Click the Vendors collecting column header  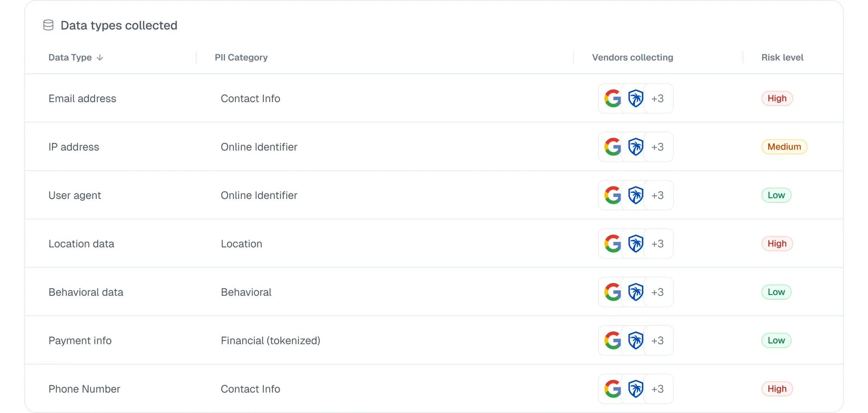(x=632, y=57)
